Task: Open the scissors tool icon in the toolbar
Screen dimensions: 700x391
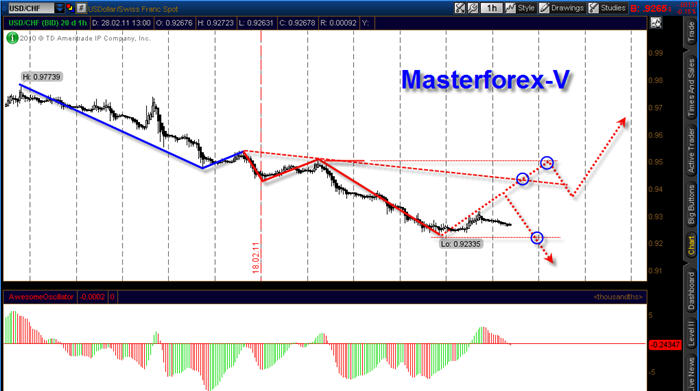Action: pyautogui.click(x=459, y=8)
